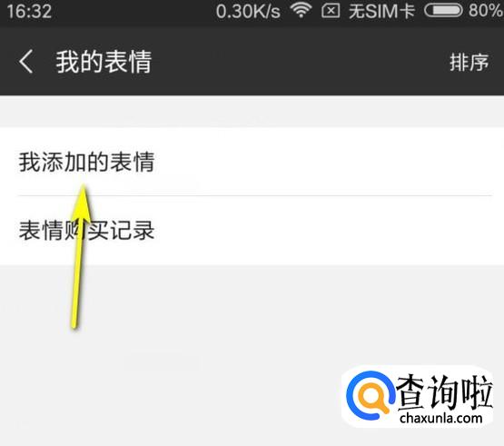
Task: Click the yellow arrow annotation
Action: (x=79, y=256)
